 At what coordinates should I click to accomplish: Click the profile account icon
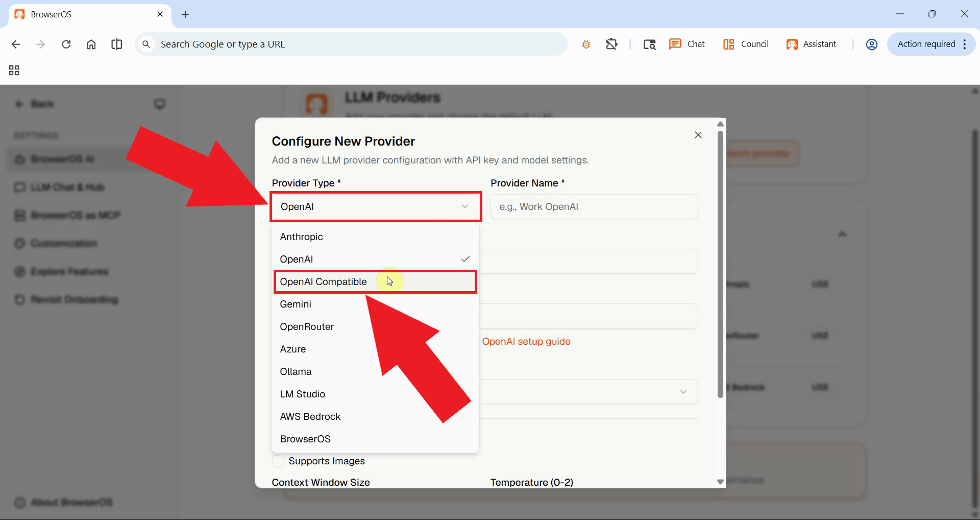point(871,44)
